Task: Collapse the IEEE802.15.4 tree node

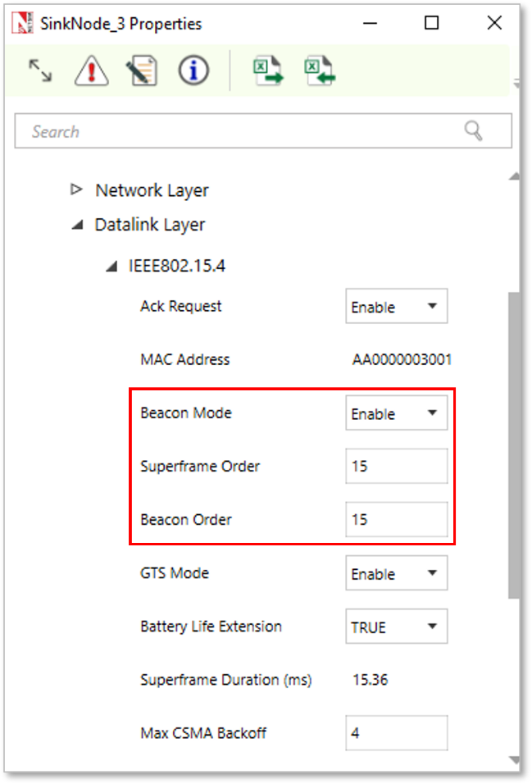Action: (x=111, y=267)
